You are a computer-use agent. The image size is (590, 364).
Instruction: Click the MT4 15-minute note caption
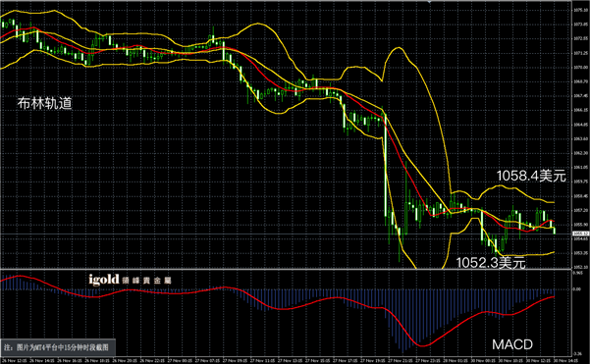(x=56, y=347)
